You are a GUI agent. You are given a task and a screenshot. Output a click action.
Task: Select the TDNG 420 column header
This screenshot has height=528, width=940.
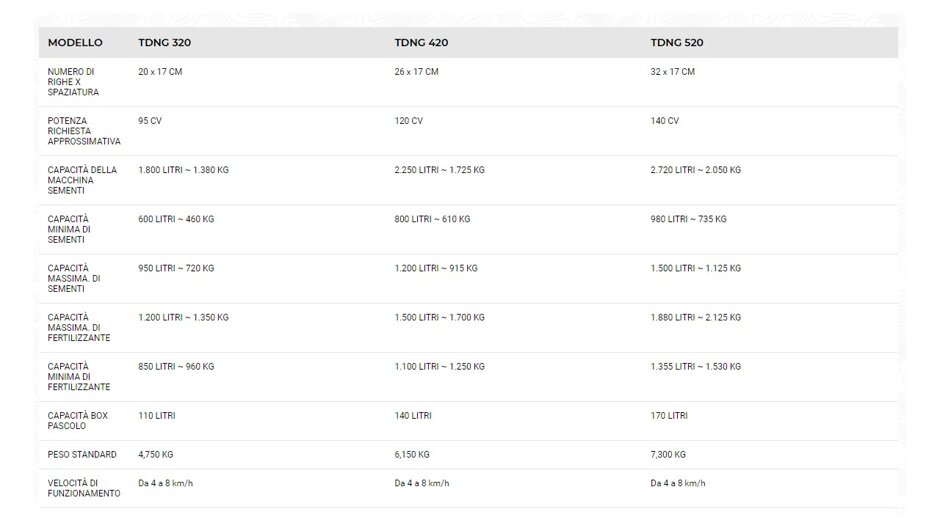[421, 43]
